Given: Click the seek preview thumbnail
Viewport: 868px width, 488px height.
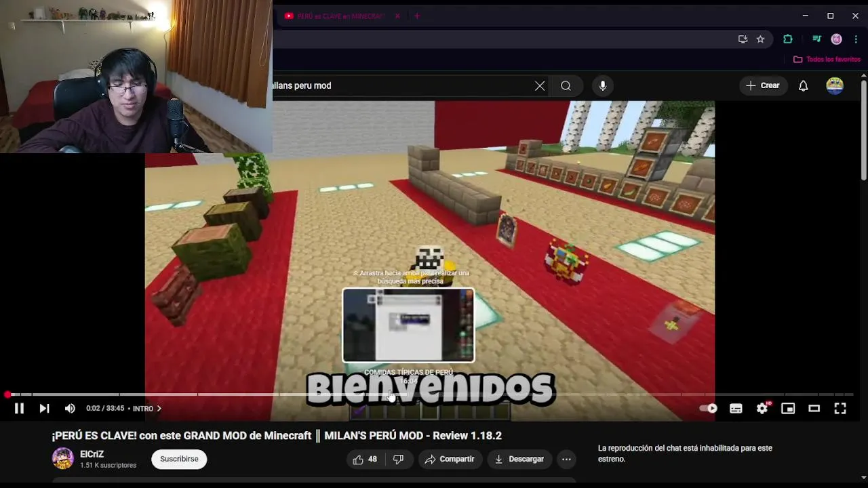Looking at the screenshot, I should tap(408, 325).
